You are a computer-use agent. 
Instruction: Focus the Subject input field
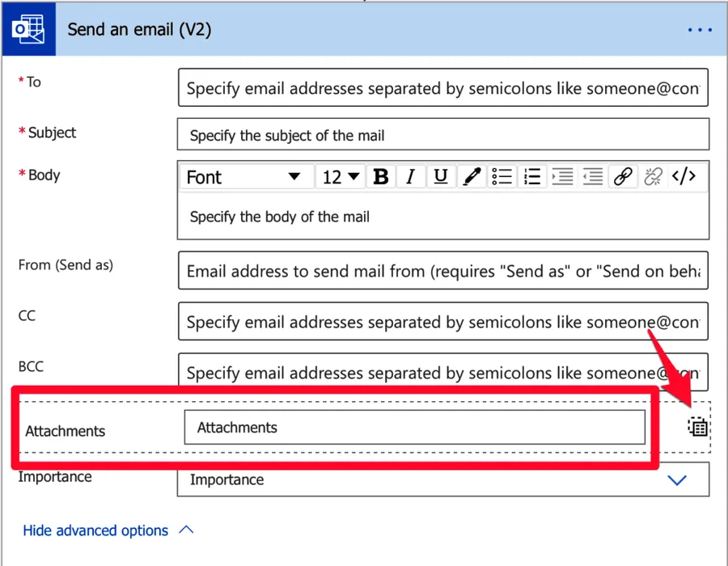(x=442, y=135)
